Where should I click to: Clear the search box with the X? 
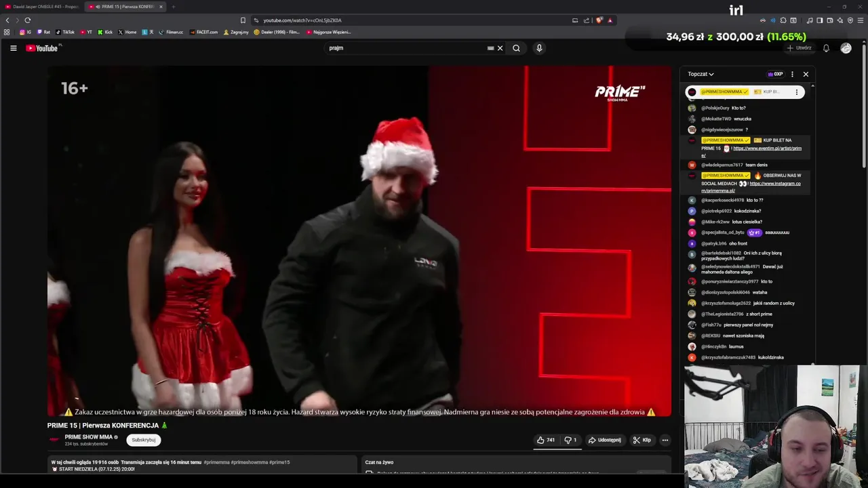pyautogui.click(x=500, y=48)
